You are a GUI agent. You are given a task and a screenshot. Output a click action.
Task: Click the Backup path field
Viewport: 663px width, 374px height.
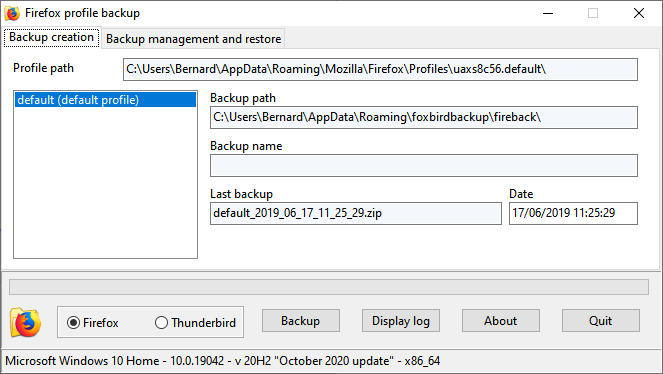point(424,117)
